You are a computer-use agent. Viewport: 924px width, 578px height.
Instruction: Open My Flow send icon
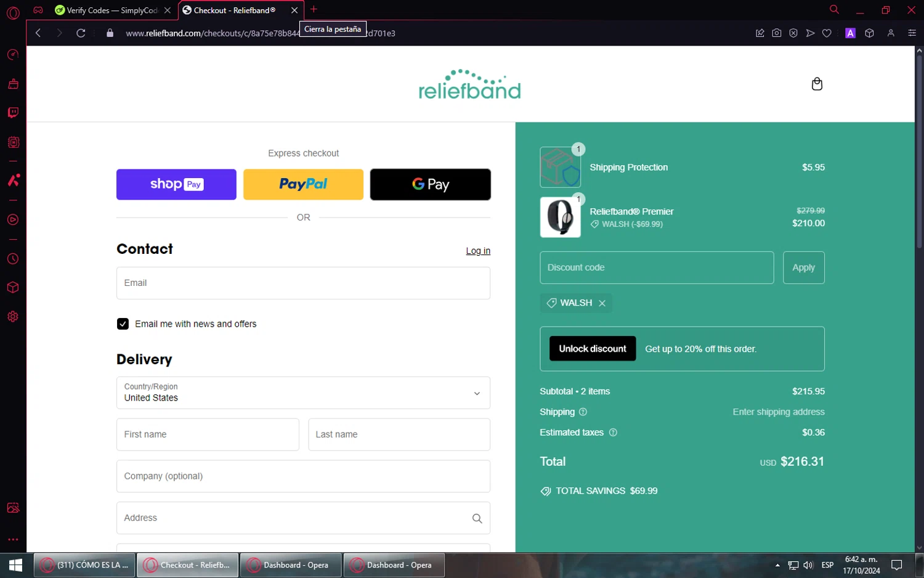coord(810,33)
